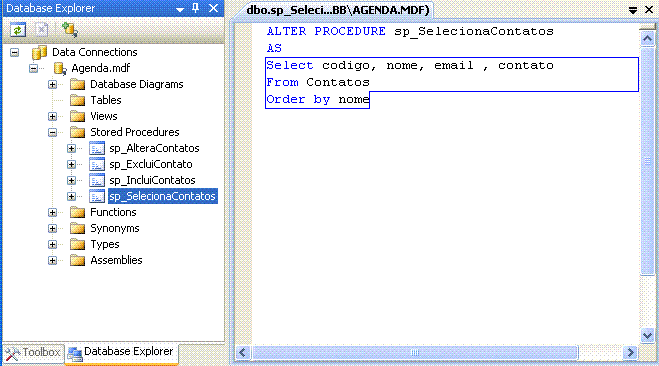Click the sp_IncluiContatos procedure icon

pyautogui.click(x=97, y=180)
